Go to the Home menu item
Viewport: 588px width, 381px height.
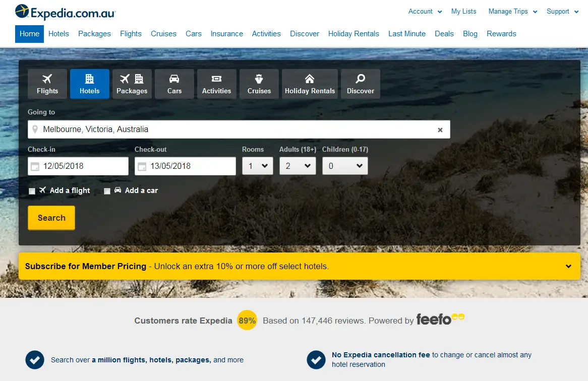[29, 34]
